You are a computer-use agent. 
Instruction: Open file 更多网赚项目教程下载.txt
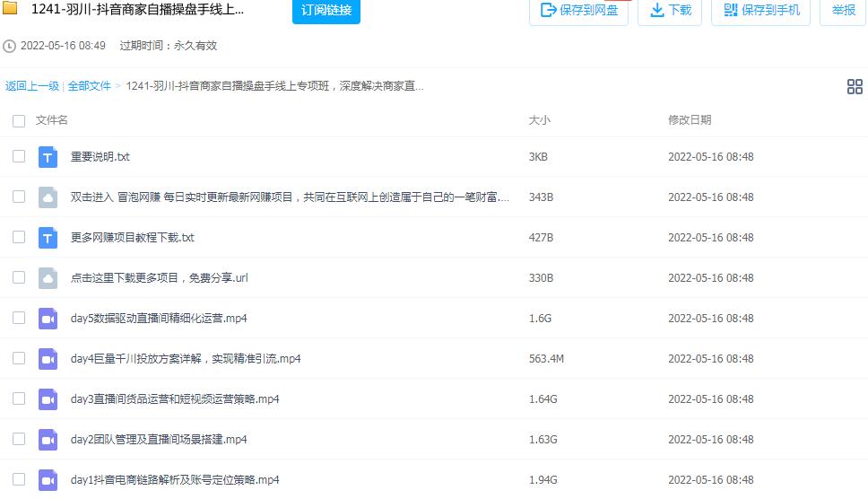pos(133,238)
